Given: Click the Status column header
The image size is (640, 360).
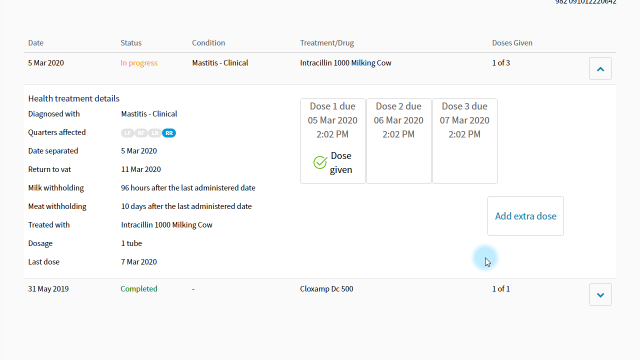Looking at the screenshot, I should (x=131, y=43).
